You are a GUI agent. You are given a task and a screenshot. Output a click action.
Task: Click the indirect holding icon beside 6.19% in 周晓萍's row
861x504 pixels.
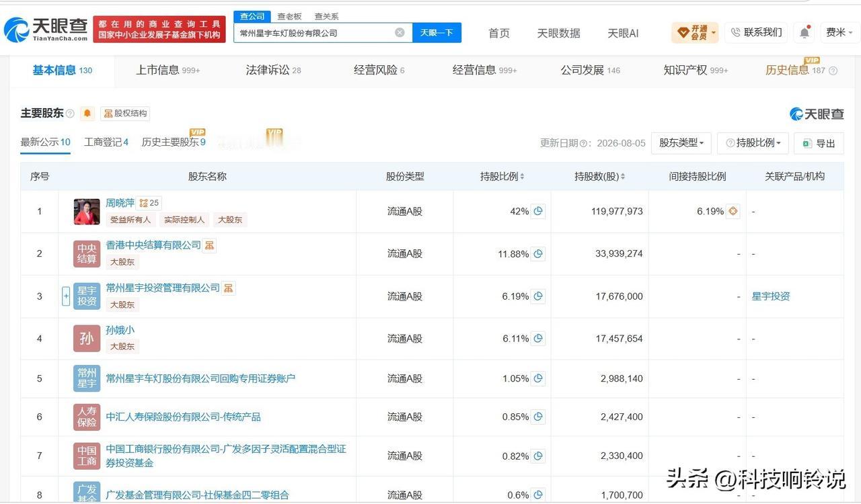(x=733, y=211)
